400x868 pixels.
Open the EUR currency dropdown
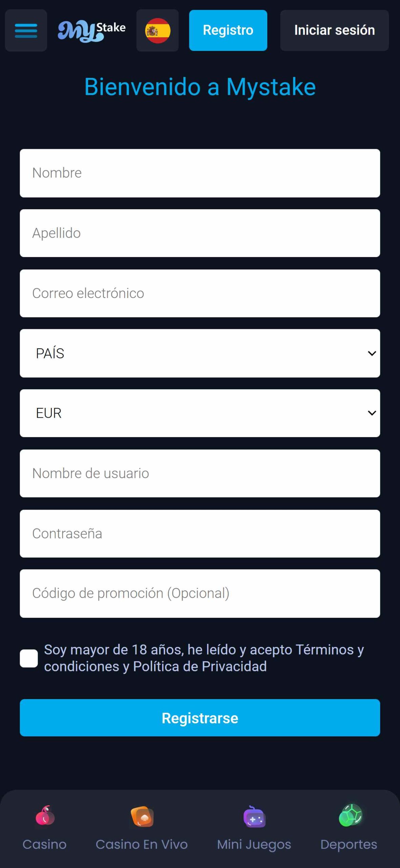tap(200, 413)
